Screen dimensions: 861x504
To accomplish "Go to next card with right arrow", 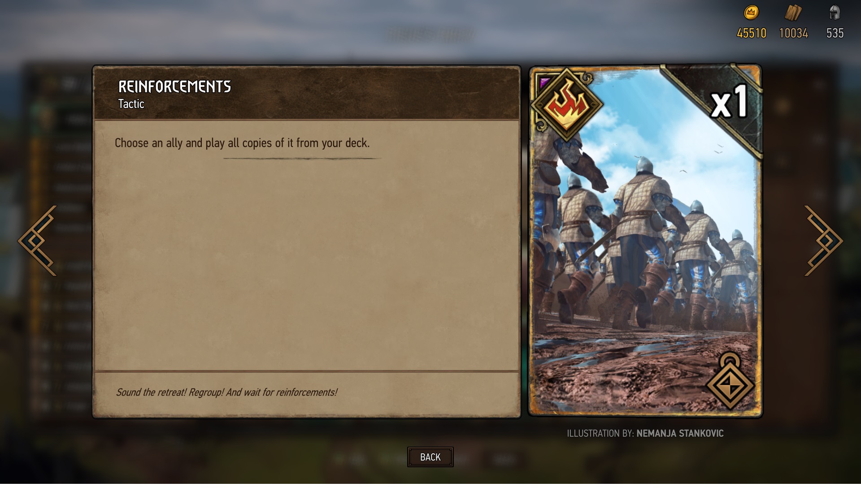I will [x=823, y=241].
